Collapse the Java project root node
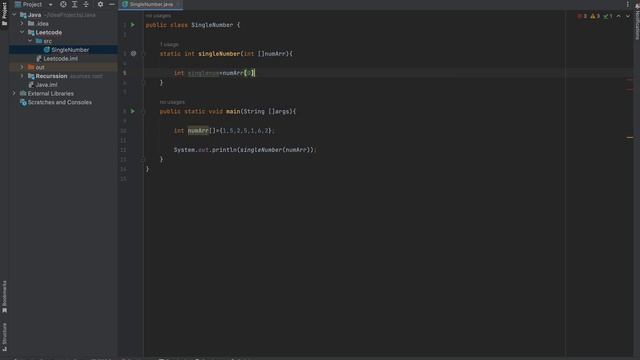The height and width of the screenshot is (360, 640). click(15, 15)
